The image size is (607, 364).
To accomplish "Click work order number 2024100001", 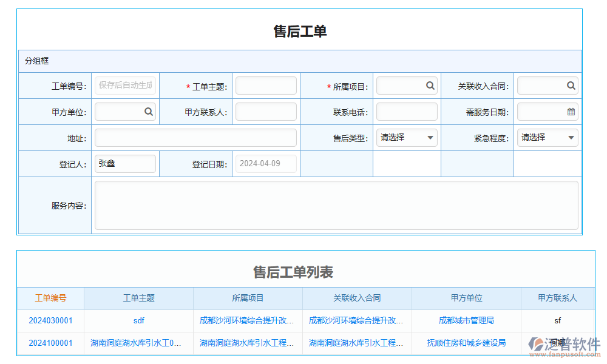I will coord(50,343).
